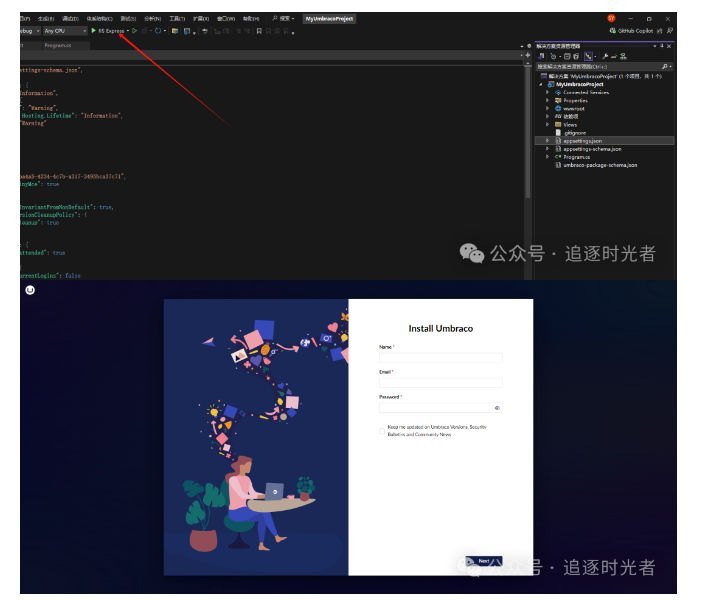This screenshot has height=600, width=718.
Task: Click the Show All Files icon in Solution Explorer
Action: coord(576,56)
